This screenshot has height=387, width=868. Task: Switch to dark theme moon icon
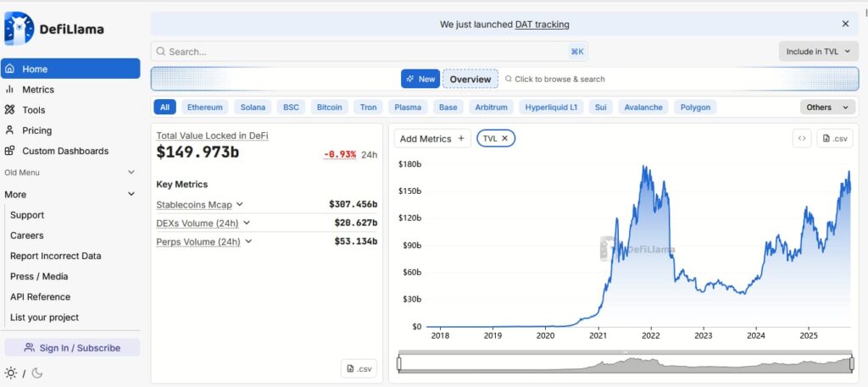pyautogui.click(x=37, y=373)
